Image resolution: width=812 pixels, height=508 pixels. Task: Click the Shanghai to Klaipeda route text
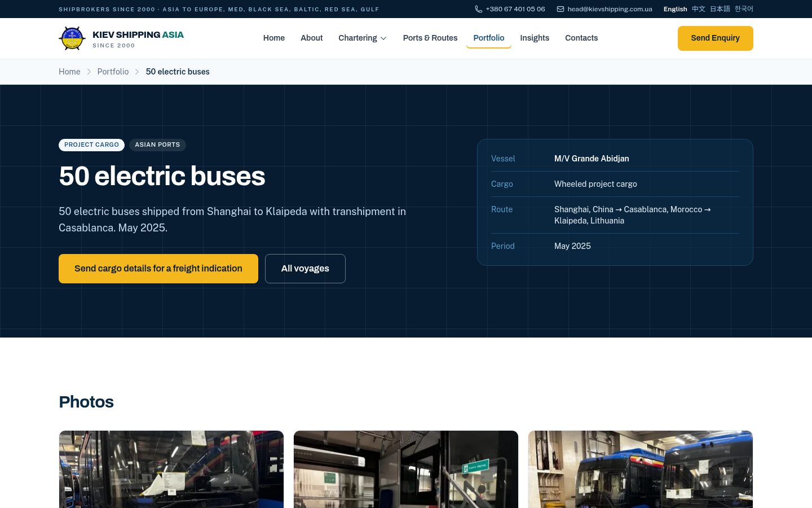coord(633,215)
